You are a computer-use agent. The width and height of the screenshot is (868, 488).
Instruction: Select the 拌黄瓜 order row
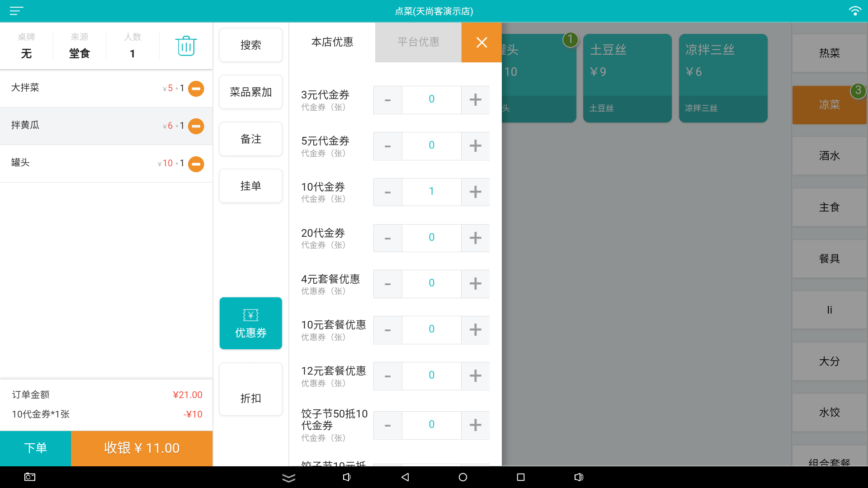(x=106, y=126)
